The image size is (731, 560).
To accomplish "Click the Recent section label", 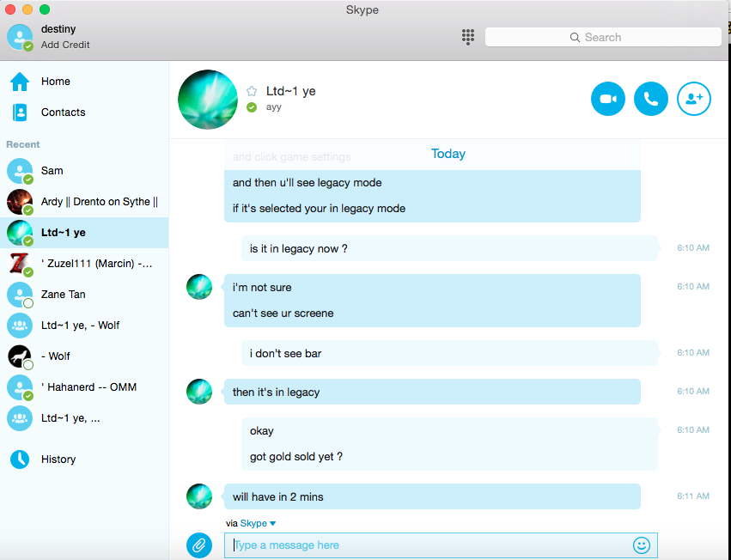I will click(x=23, y=144).
